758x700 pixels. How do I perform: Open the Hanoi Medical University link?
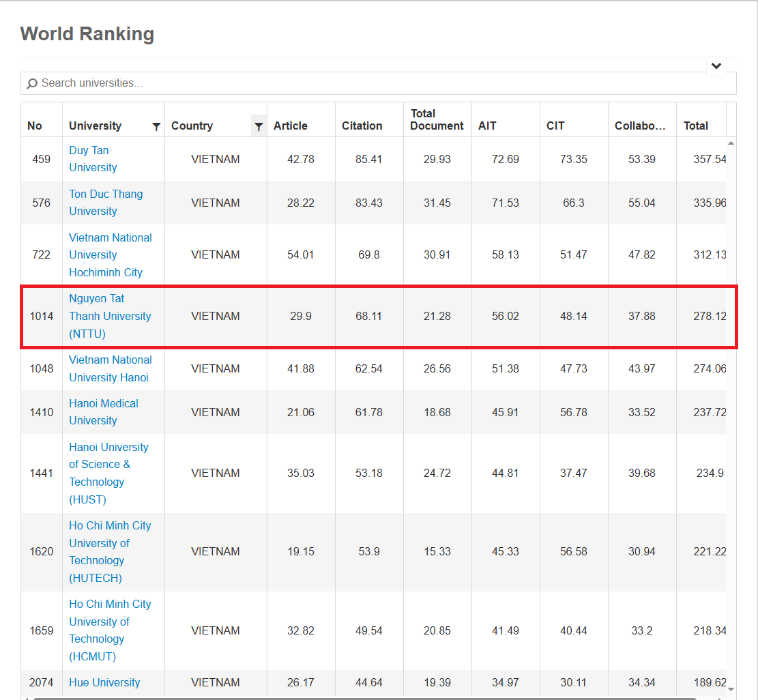point(104,412)
